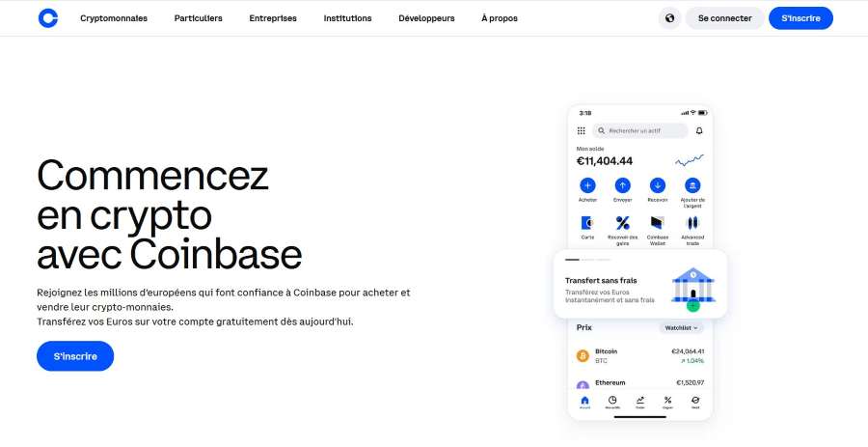Image resolution: width=868 pixels, height=447 pixels.
Task: Select the Bitcoin row
Action: 640,355
